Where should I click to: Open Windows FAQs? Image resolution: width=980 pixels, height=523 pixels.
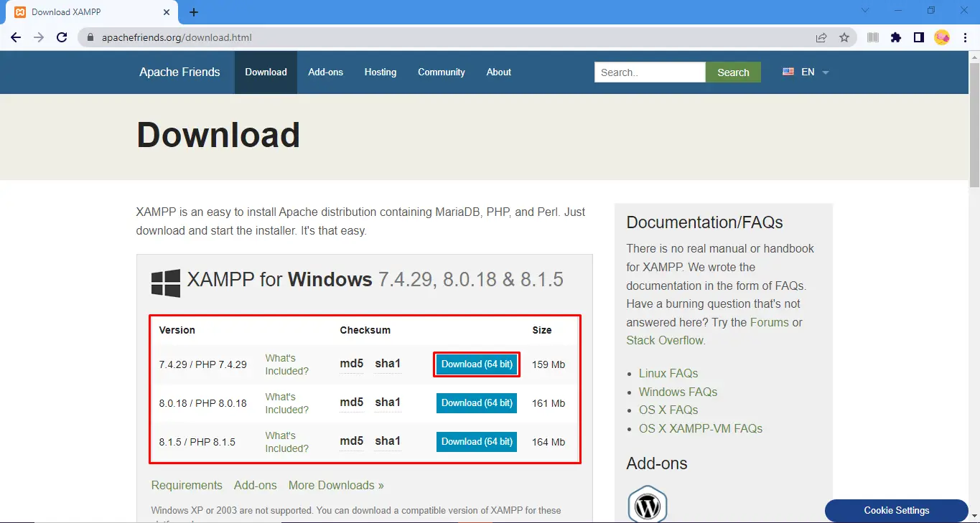[x=678, y=392]
